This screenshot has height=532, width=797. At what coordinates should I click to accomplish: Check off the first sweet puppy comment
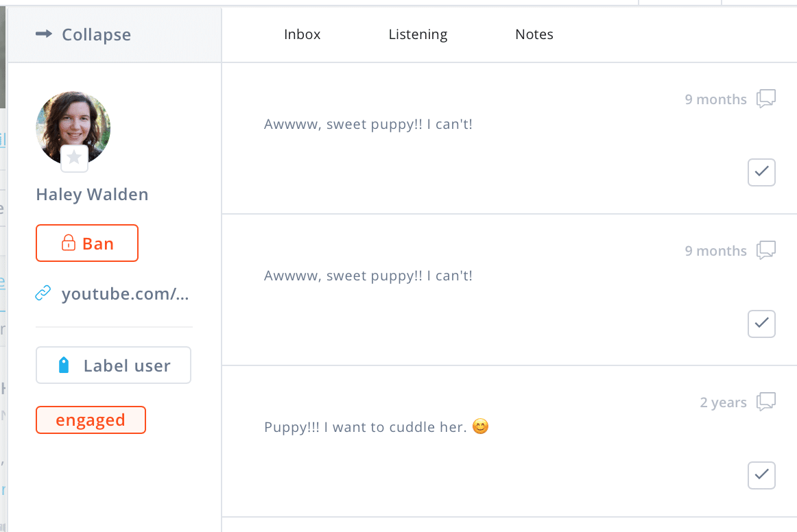tap(761, 172)
